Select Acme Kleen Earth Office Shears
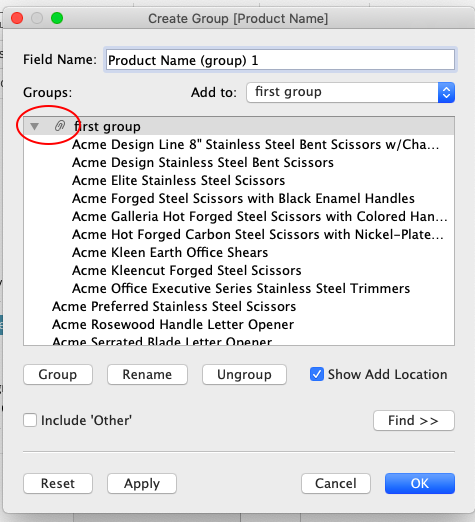The image size is (475, 522). [x=170, y=252]
